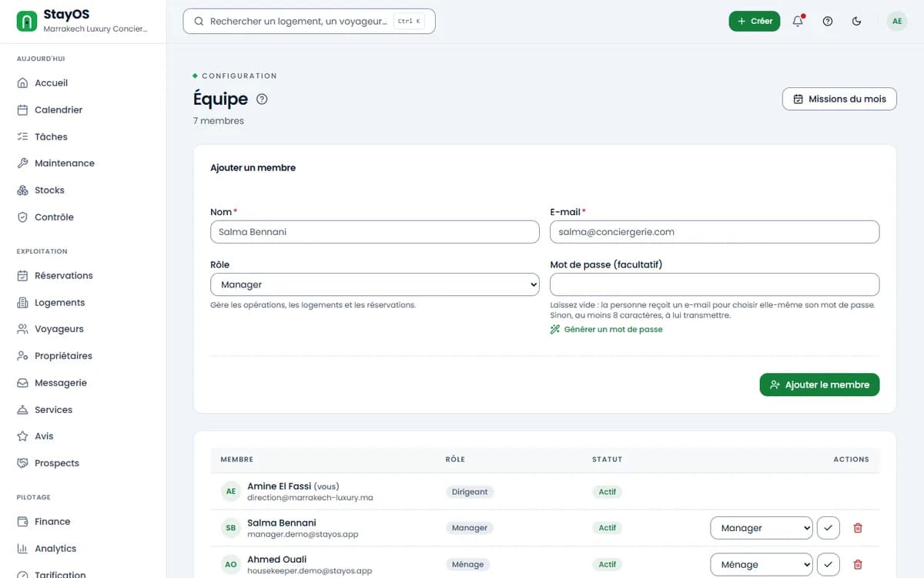Open the role dropdown for Salma Bennani
Viewport: 924px width, 578px height.
[761, 528]
